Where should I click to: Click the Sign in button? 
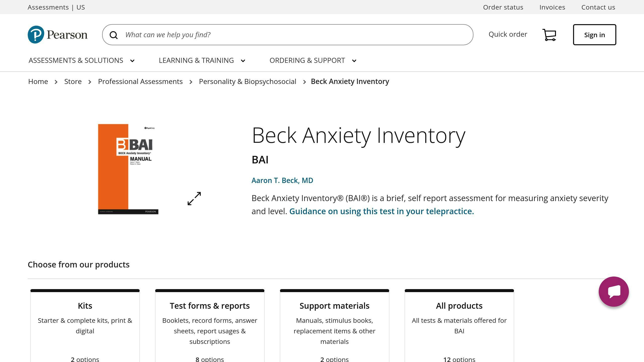[x=594, y=35]
